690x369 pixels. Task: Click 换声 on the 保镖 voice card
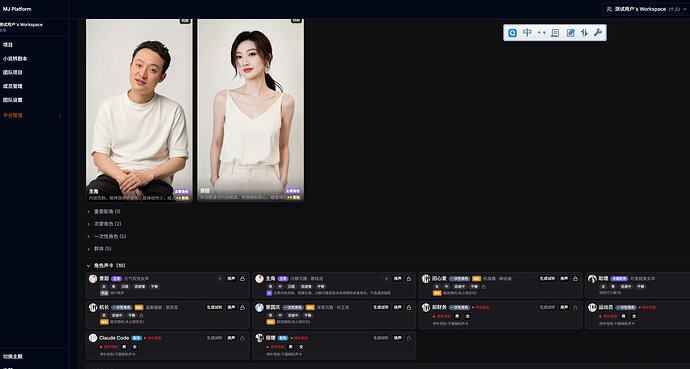coord(397,338)
